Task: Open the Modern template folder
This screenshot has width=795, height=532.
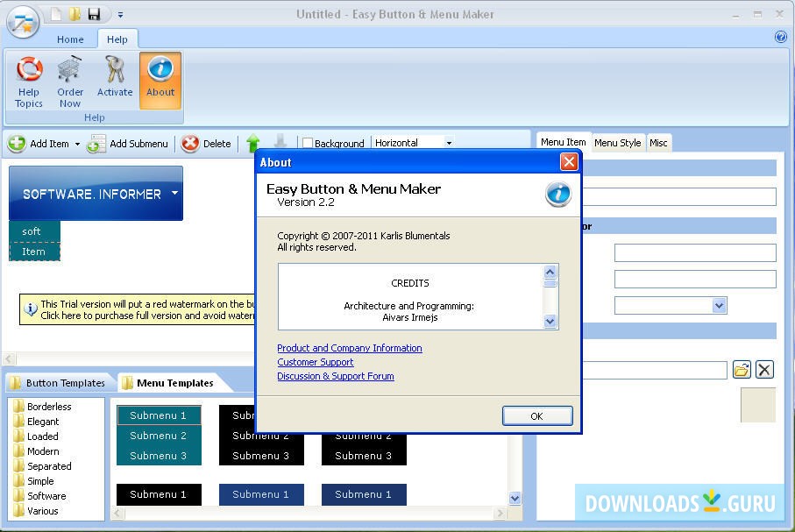Action: tap(37, 450)
